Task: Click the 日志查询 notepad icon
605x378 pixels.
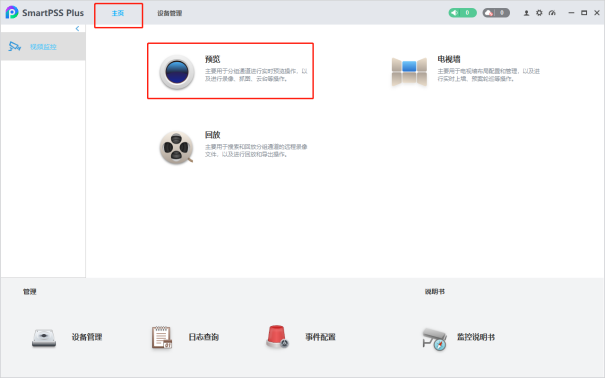Action: (x=162, y=338)
